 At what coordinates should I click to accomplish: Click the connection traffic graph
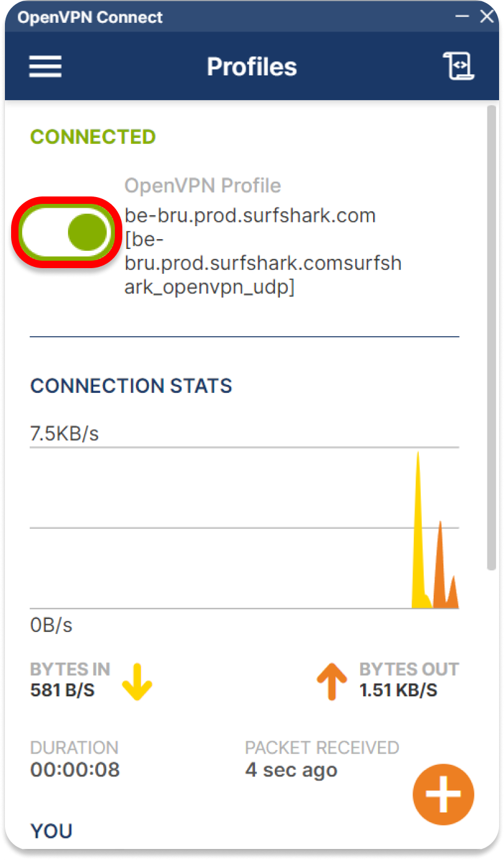pos(244,528)
